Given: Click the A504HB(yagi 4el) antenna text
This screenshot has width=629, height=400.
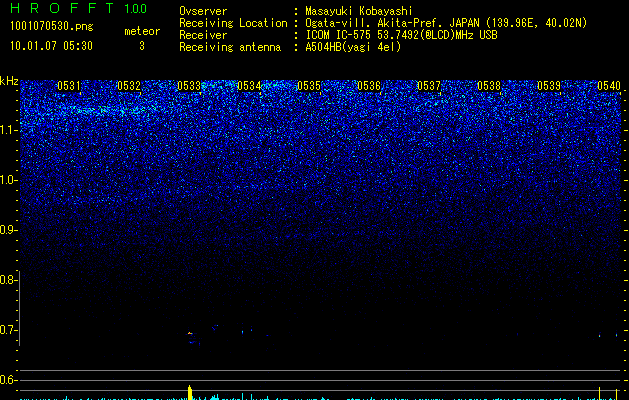Looking at the screenshot, I should [353, 47].
